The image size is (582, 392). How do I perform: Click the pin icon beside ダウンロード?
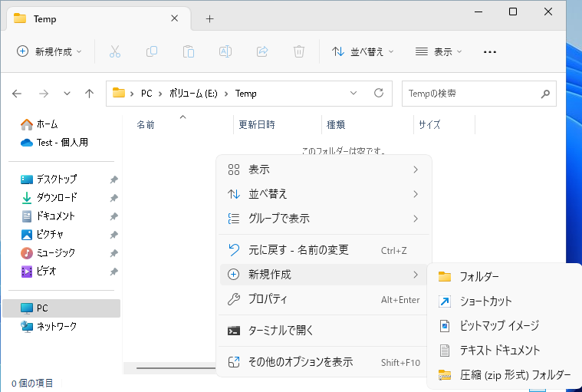(114, 198)
